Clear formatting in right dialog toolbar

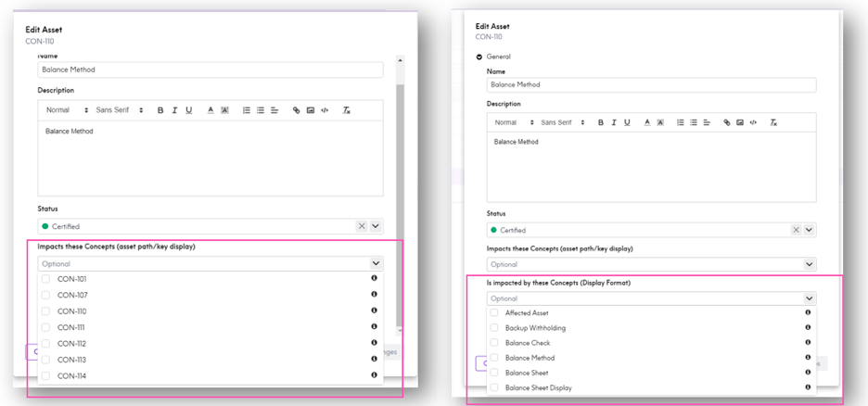click(x=774, y=122)
